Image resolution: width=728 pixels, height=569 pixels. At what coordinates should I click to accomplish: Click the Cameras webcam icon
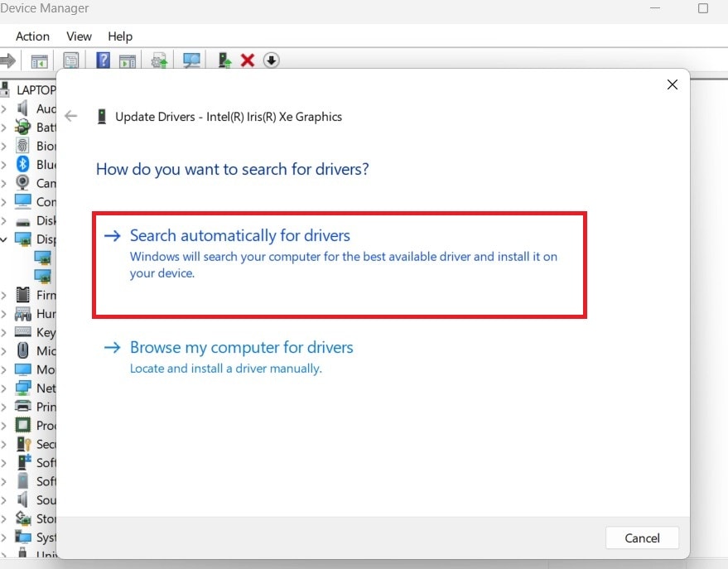pos(22,182)
